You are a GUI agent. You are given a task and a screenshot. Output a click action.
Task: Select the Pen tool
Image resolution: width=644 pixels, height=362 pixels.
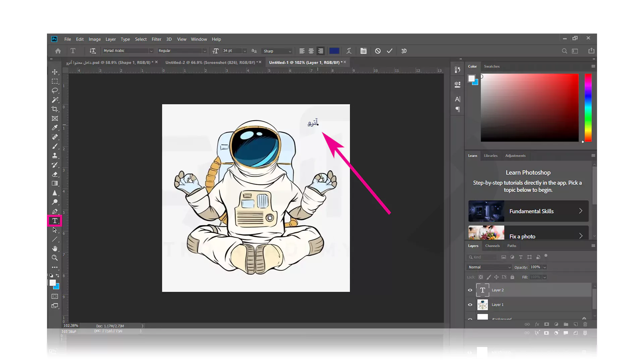[55, 212]
